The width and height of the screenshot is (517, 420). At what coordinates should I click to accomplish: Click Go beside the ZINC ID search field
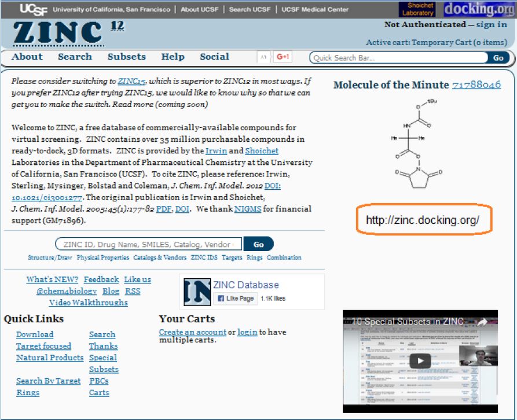pos(258,244)
